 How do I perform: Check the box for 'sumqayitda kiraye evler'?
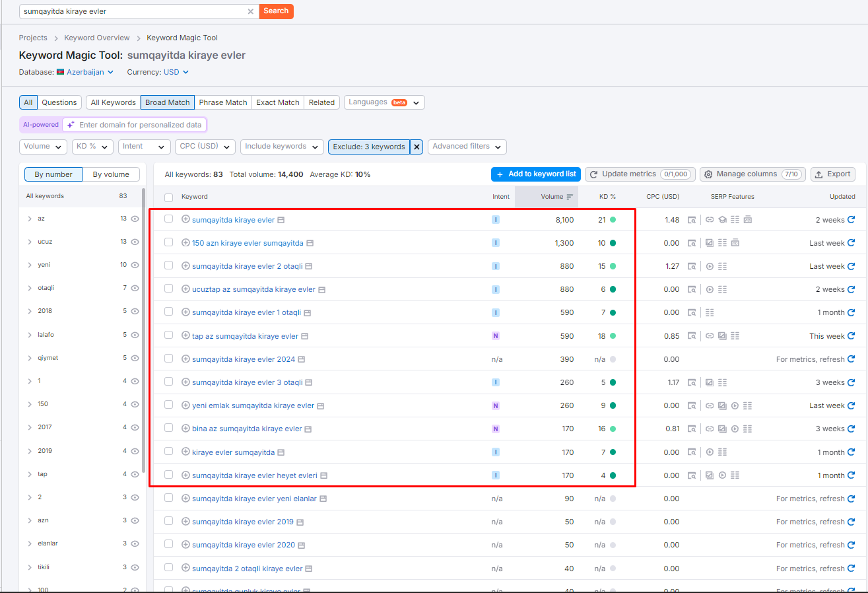coord(168,219)
